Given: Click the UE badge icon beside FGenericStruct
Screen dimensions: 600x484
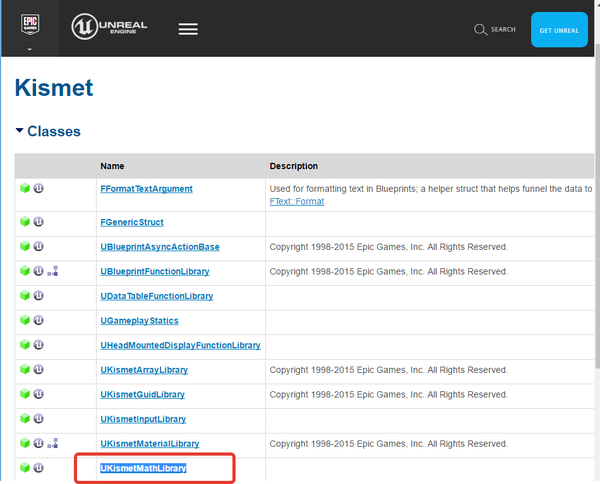Looking at the screenshot, I should (x=38, y=222).
